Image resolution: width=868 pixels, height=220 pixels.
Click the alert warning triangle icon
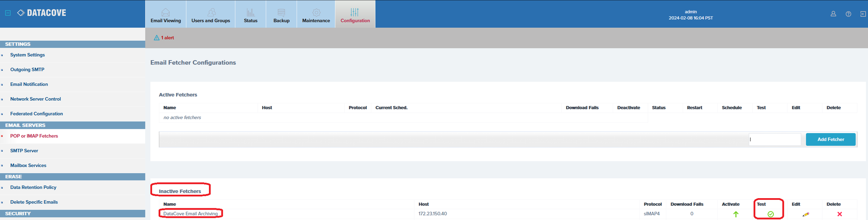[157, 37]
